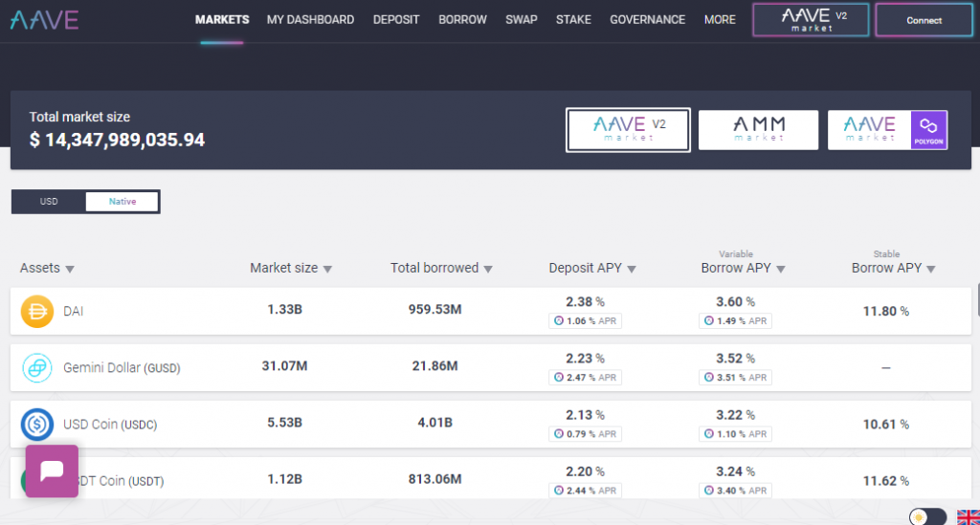Sort by Variable Borrow APY arrow

point(781,269)
